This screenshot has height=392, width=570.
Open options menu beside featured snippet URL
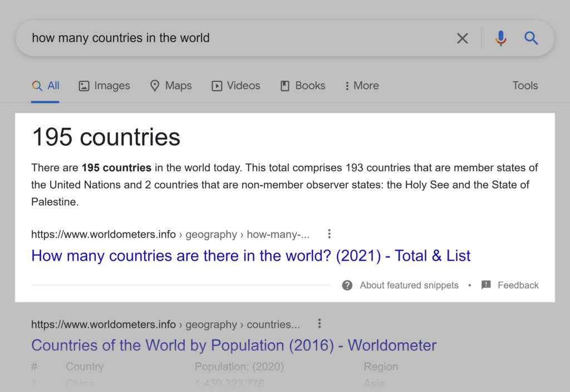tap(330, 234)
